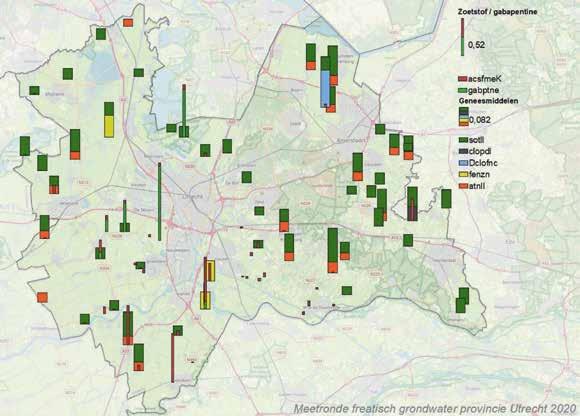This screenshot has height=416, width=580.
Task: Select the lone orange square at map's top
Action: click(128, 23)
